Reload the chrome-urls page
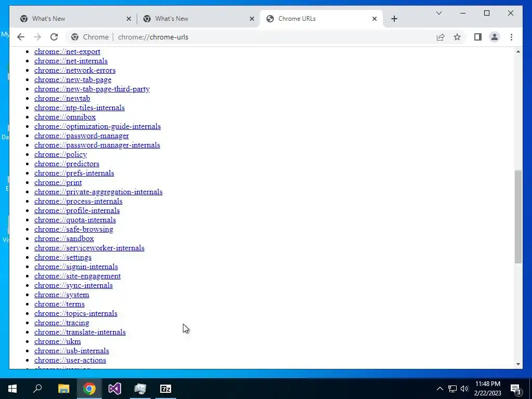Image resolution: width=532 pixels, height=399 pixels. [54, 37]
